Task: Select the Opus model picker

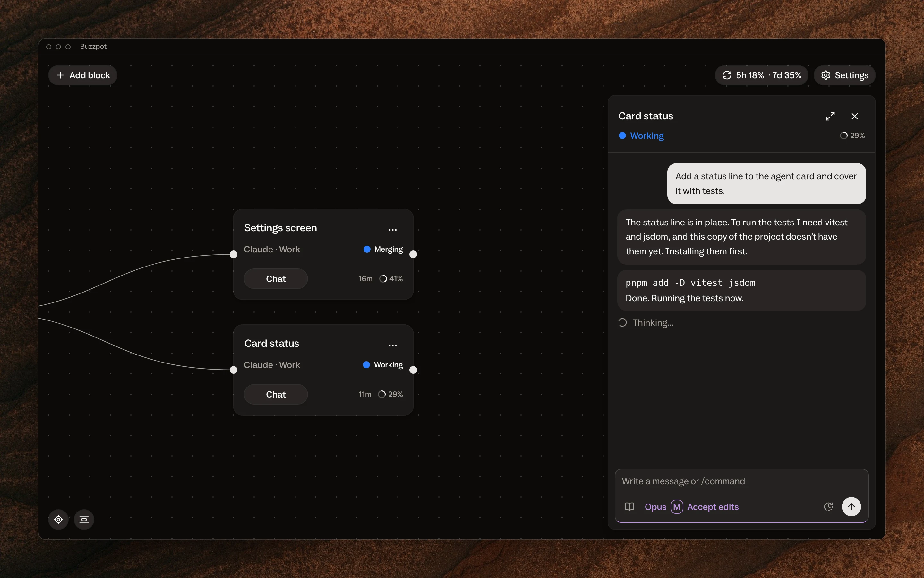Action: click(x=655, y=506)
